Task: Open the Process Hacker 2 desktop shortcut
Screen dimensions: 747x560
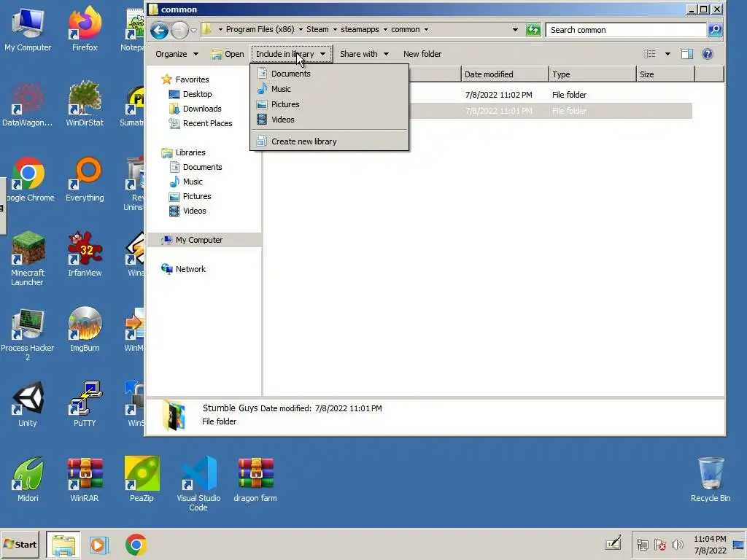Action: click(28, 334)
